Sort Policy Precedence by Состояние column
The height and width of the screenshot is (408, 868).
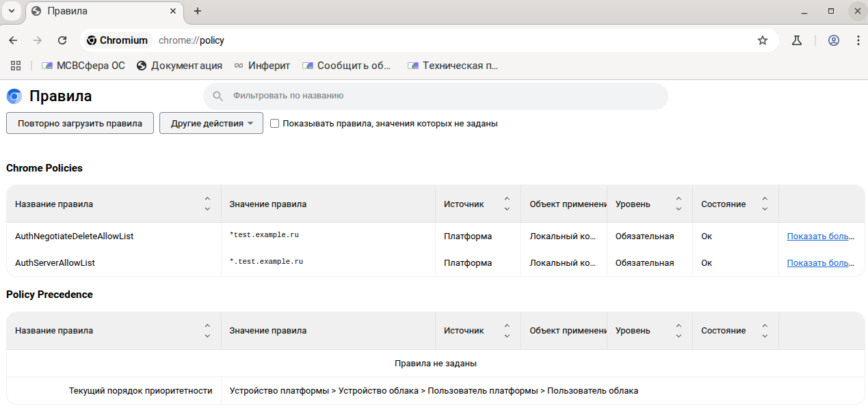click(x=765, y=331)
